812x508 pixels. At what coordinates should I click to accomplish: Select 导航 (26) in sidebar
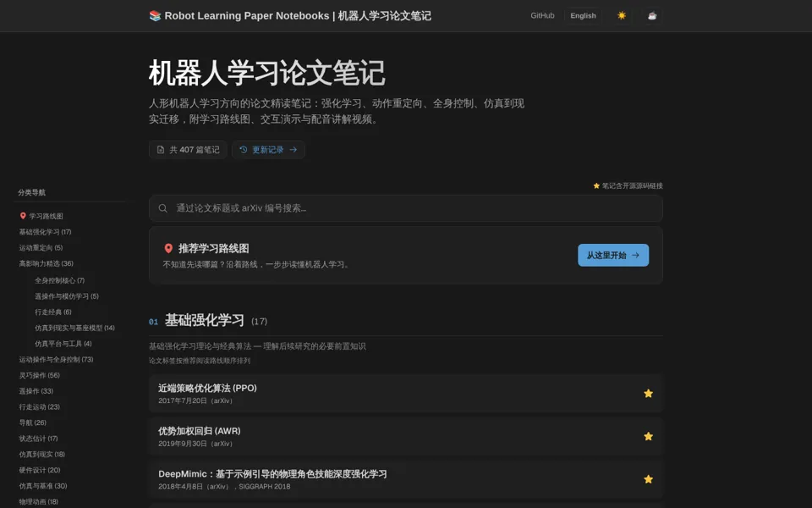click(33, 422)
